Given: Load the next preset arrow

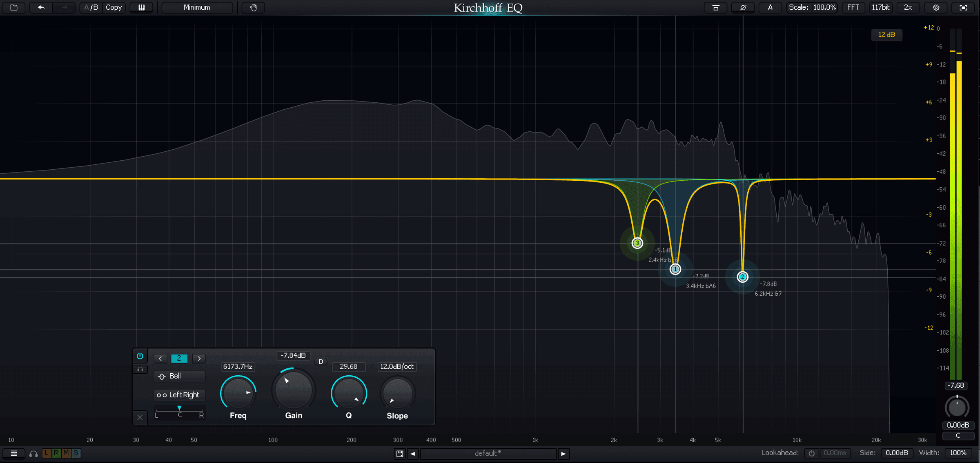Looking at the screenshot, I should (563, 454).
